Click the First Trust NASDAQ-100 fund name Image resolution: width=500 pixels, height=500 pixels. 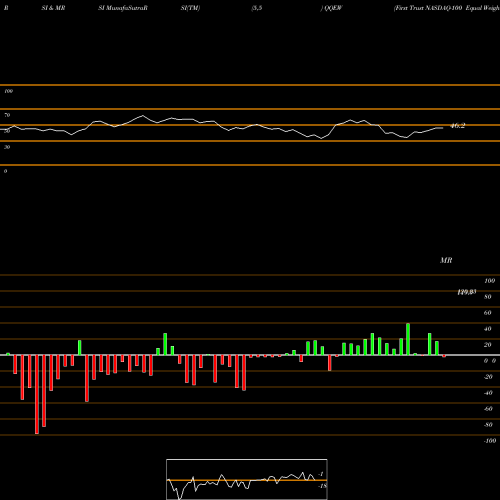(447, 8)
